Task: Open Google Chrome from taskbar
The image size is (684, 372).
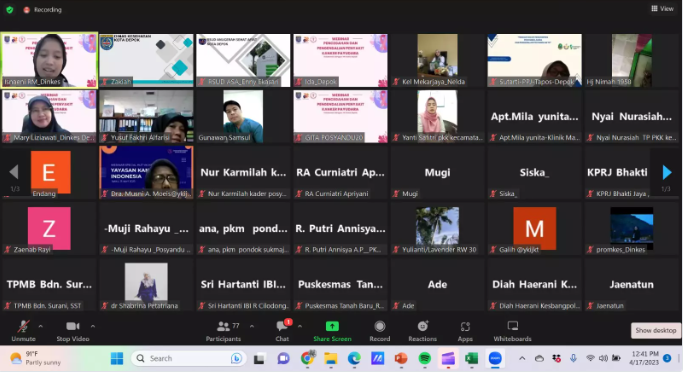Action: pyautogui.click(x=308, y=358)
